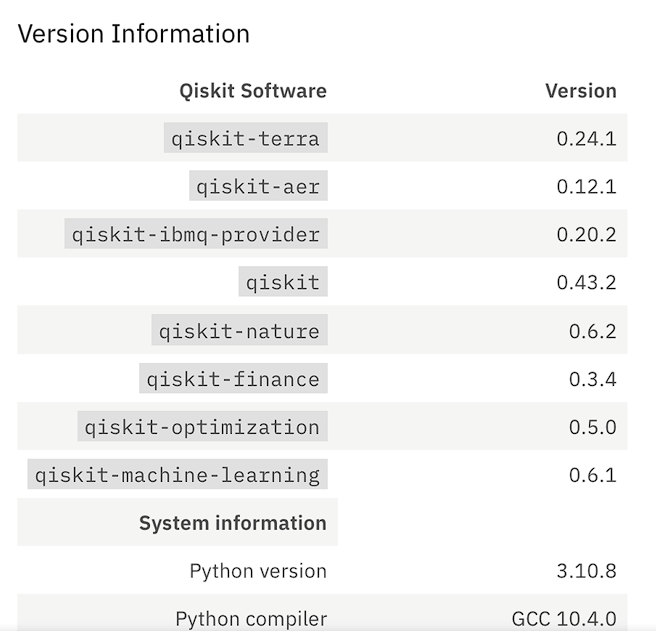The width and height of the screenshot is (656, 632).
Task: Select the qiskit-nature package label
Action: [x=239, y=331]
